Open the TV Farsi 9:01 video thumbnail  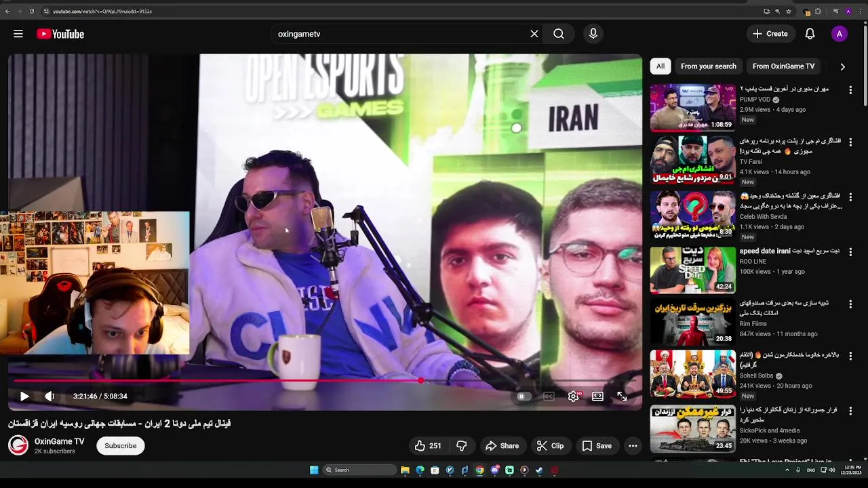(692, 161)
